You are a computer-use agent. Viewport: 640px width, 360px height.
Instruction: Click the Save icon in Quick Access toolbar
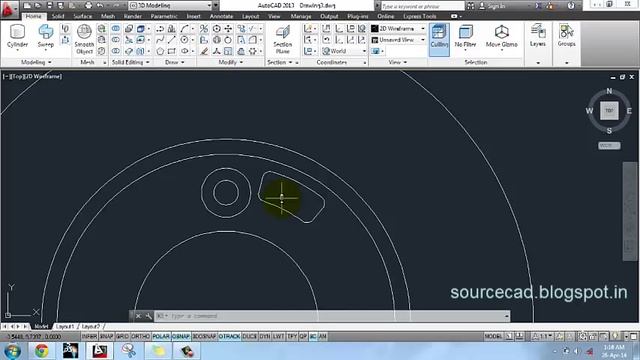(x=49, y=6)
